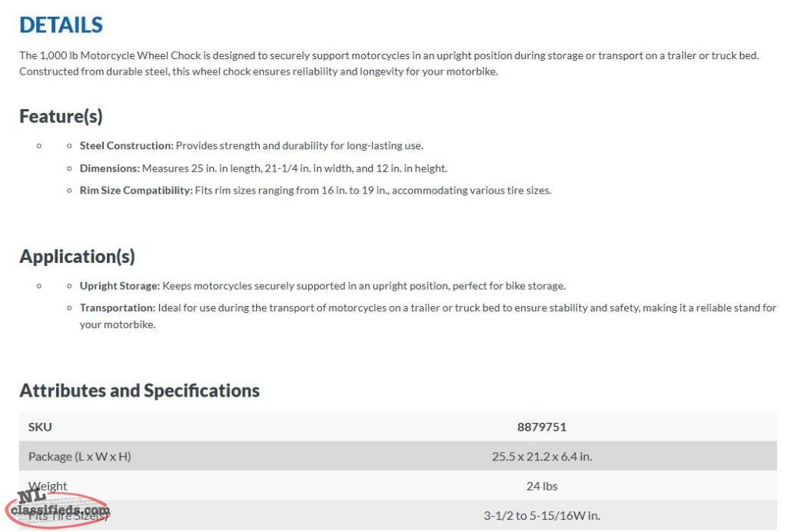Click the SKU value 8879751
Image resolution: width=787 pixels, height=532 pixels.
[542, 427]
